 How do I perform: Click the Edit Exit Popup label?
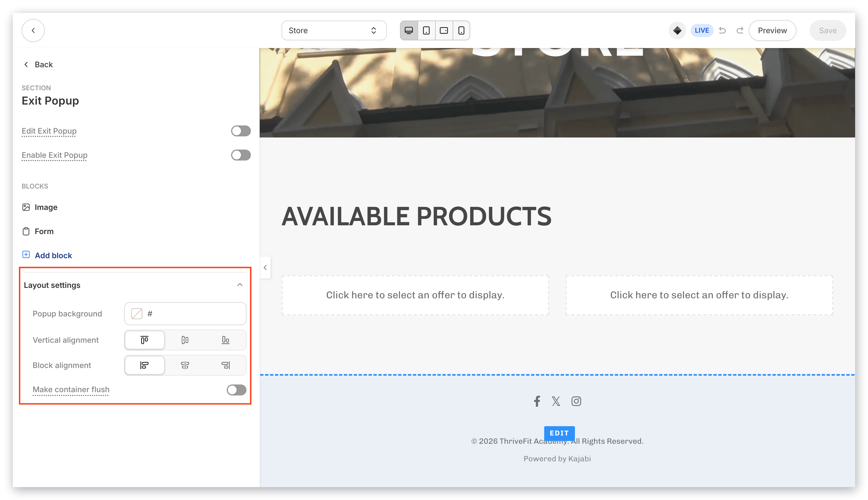[x=49, y=131]
